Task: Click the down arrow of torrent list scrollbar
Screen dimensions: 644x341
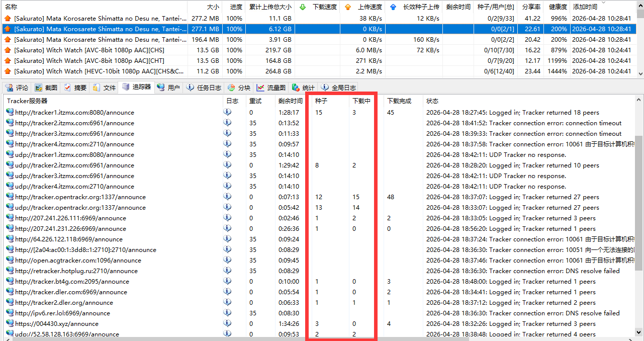Action: [639, 73]
